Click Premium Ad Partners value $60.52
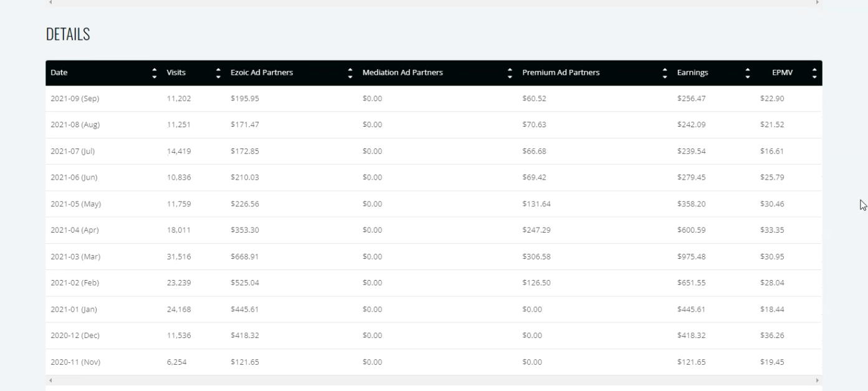Image resolution: width=868 pixels, height=391 pixels. point(534,99)
